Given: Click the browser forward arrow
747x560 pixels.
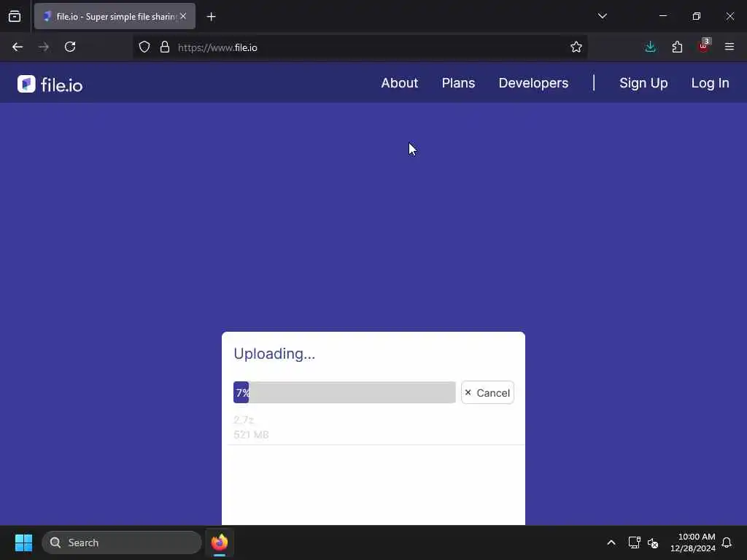Looking at the screenshot, I should tap(44, 47).
